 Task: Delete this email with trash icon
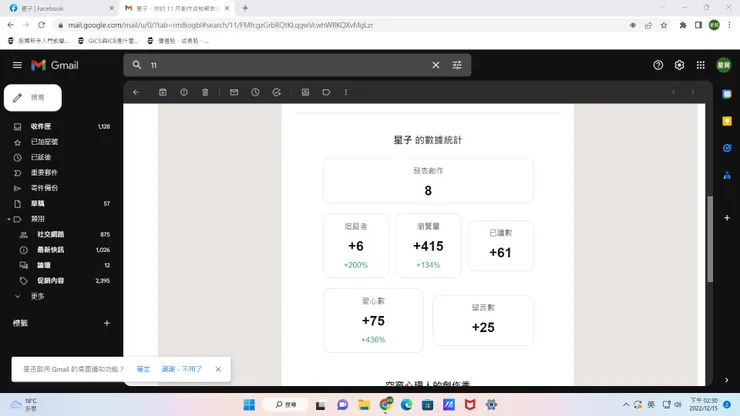(x=205, y=93)
